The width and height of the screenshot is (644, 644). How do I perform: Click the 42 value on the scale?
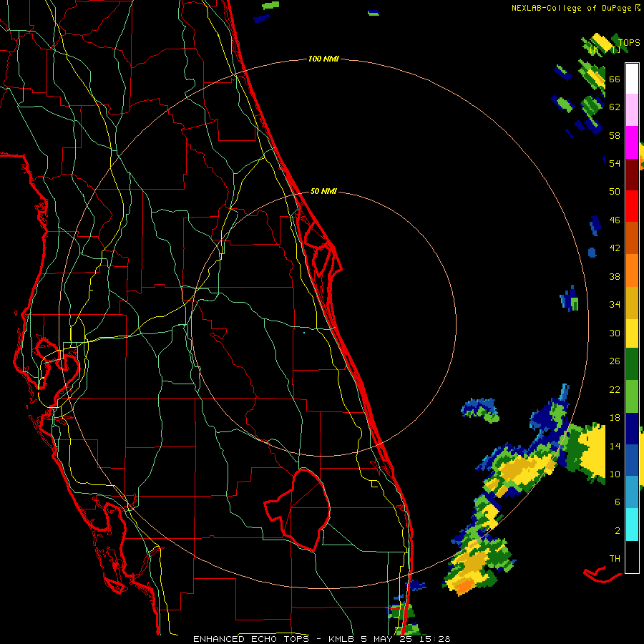click(615, 248)
